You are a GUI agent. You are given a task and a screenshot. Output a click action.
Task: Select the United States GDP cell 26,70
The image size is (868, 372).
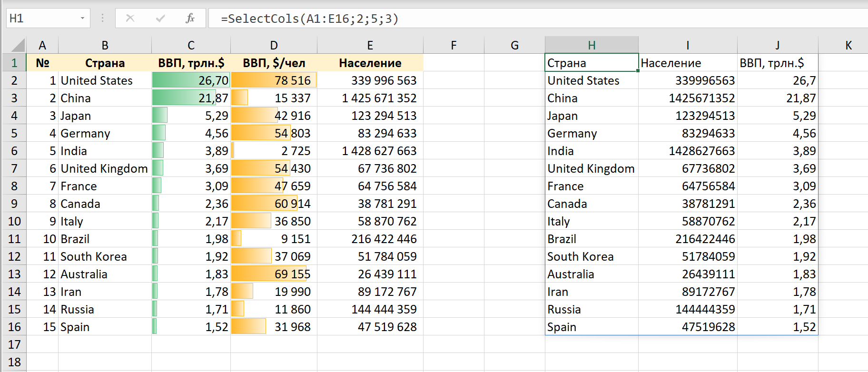pos(191,80)
